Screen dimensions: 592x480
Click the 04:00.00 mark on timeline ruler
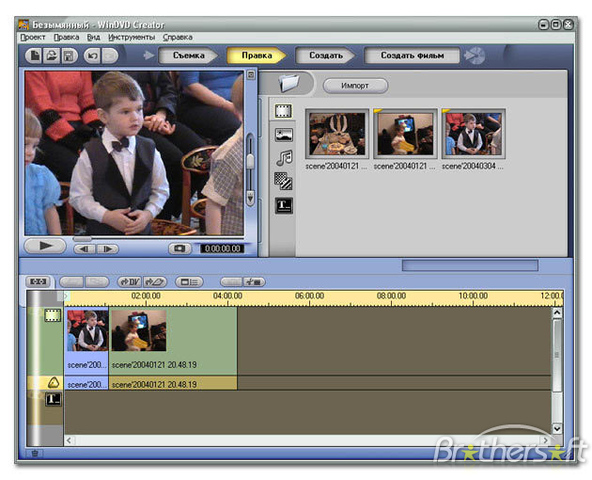pos(228,296)
